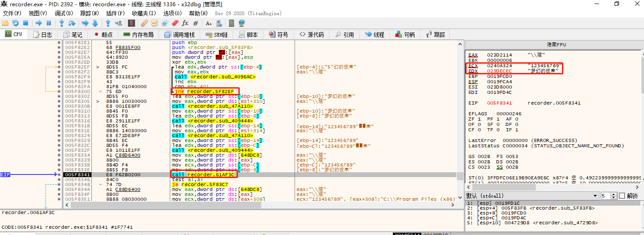Toggle breakpoint bullet at address 005F8316

(x=59, y=121)
